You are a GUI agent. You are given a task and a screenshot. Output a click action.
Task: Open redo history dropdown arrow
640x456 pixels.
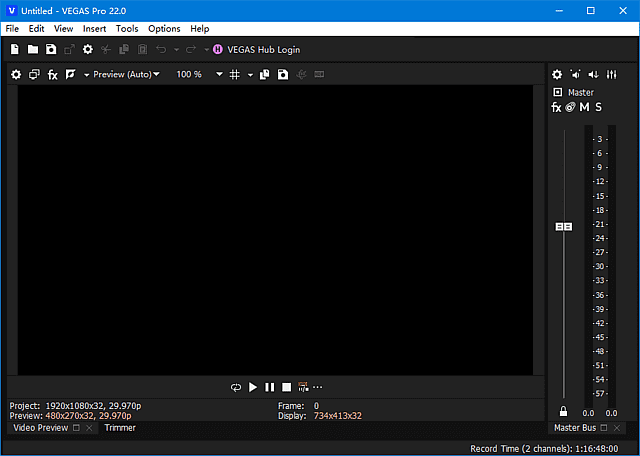[x=207, y=50]
